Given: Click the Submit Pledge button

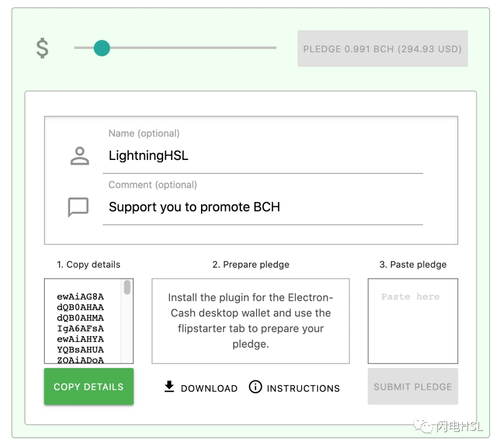Looking at the screenshot, I should (x=413, y=387).
